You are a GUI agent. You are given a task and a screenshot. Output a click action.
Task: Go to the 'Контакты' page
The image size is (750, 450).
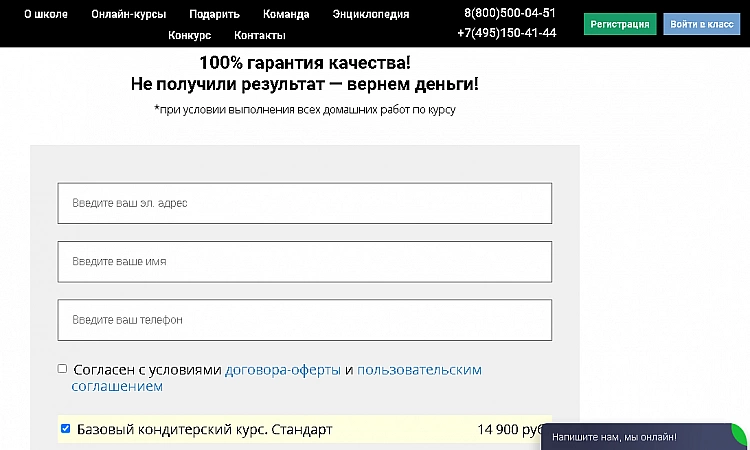click(x=260, y=35)
